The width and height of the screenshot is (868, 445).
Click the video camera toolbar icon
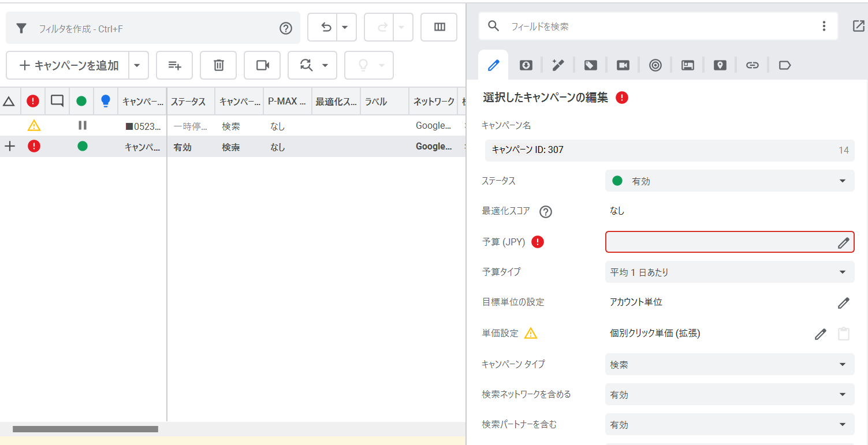[263, 65]
